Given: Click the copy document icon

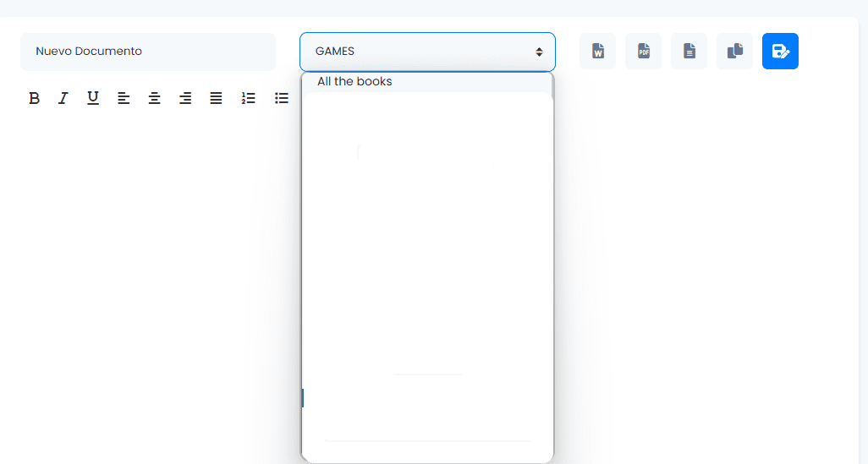Looking at the screenshot, I should (x=734, y=52).
